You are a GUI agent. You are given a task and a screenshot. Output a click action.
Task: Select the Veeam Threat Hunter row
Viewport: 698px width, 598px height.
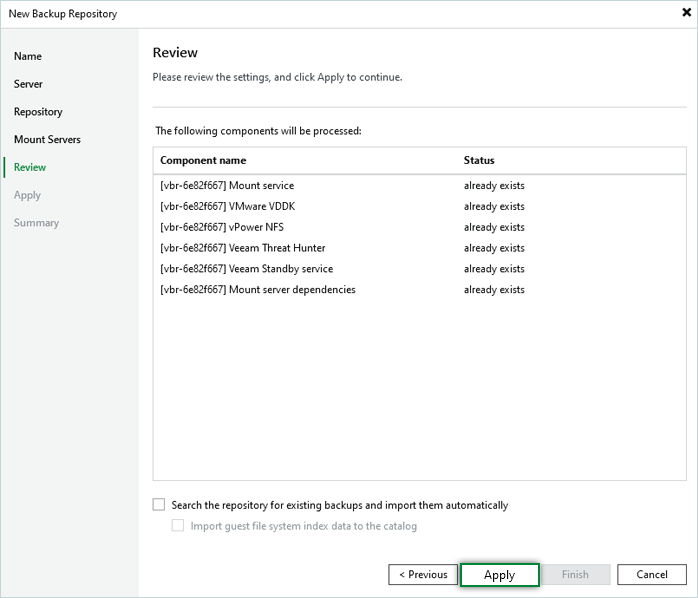point(242,248)
